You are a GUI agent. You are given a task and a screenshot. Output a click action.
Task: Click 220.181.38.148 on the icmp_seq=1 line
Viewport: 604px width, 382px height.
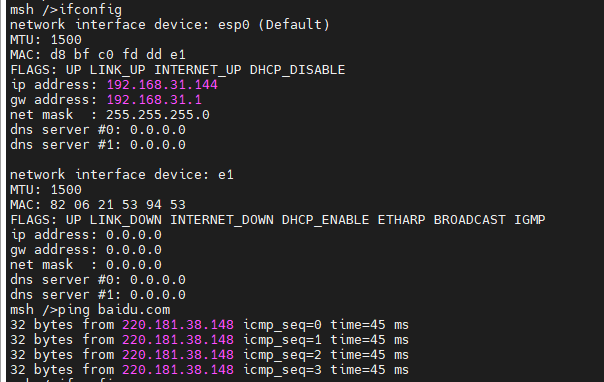pos(178,340)
